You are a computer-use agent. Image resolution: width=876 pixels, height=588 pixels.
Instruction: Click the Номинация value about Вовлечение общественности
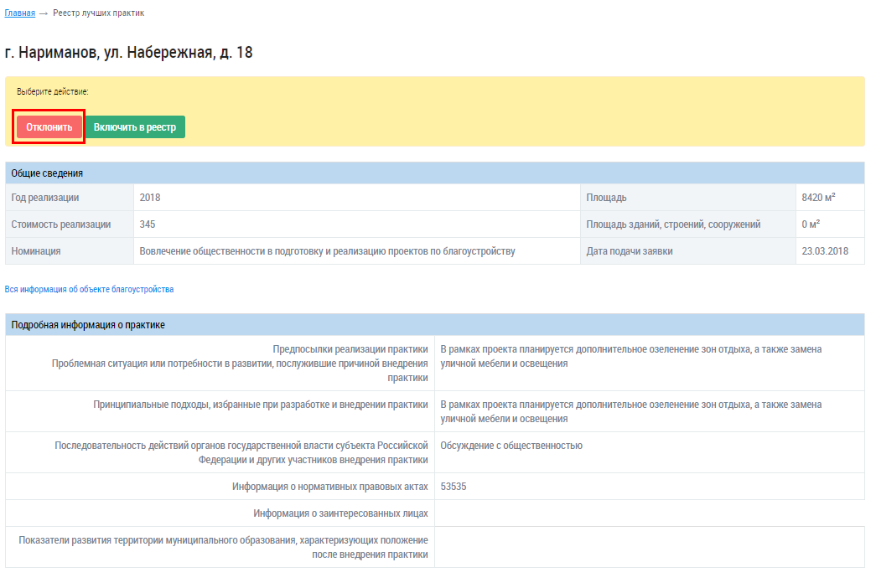click(327, 251)
